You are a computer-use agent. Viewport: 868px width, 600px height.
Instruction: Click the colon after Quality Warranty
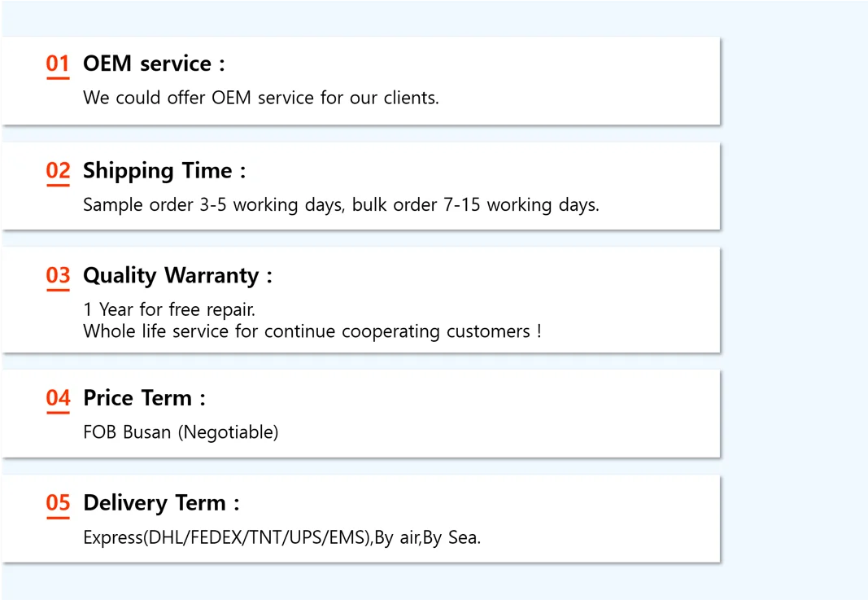268,277
